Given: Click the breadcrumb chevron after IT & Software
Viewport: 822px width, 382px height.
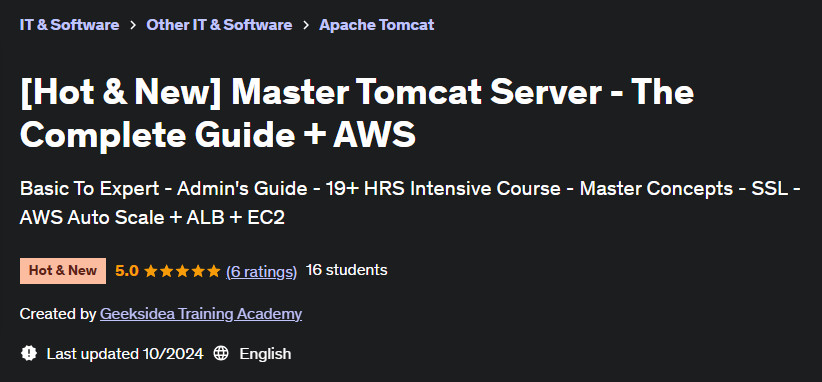Looking at the screenshot, I should click(x=133, y=25).
